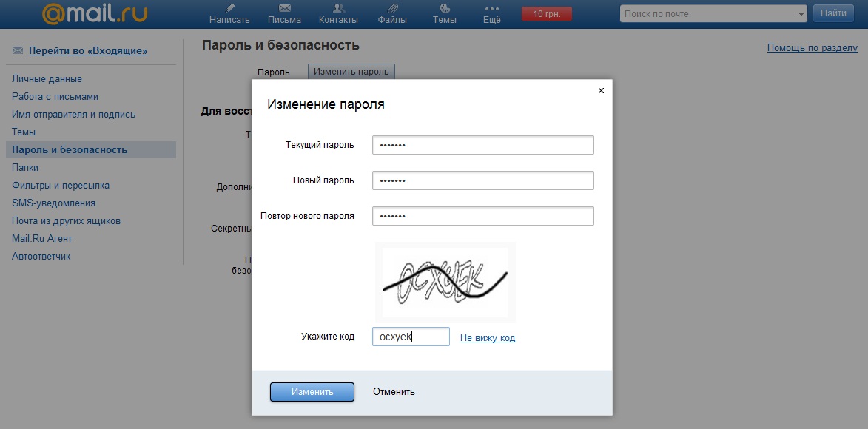868x429 pixels.
Task: Close the Изменение пароля dialog
Action: 601,90
